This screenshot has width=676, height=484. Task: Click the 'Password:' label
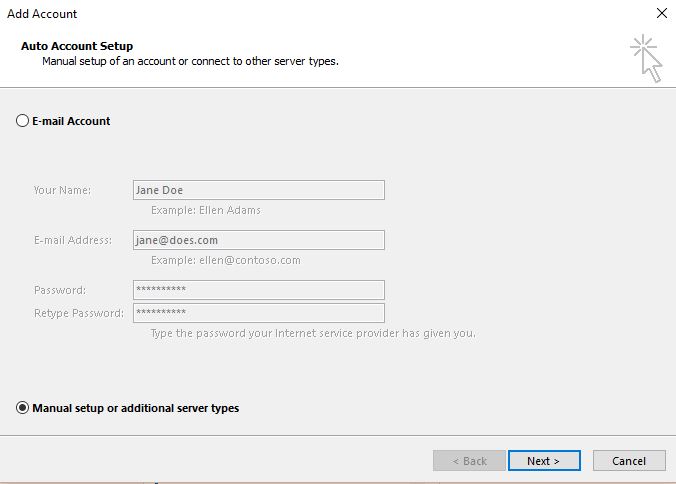click(x=60, y=290)
